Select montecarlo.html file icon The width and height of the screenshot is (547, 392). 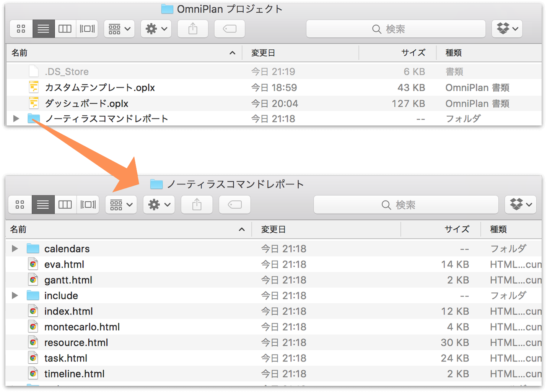pyautogui.click(x=33, y=327)
